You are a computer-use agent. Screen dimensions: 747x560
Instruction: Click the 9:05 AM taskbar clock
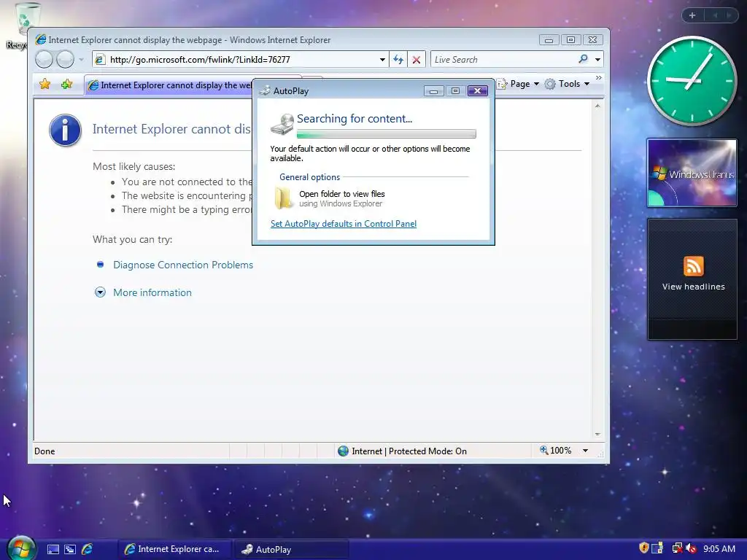719,548
